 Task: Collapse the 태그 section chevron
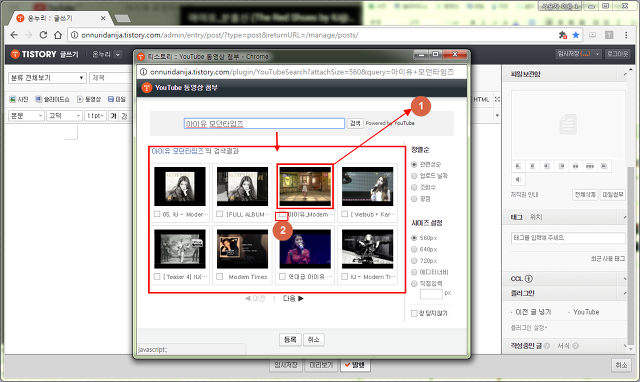tap(624, 218)
